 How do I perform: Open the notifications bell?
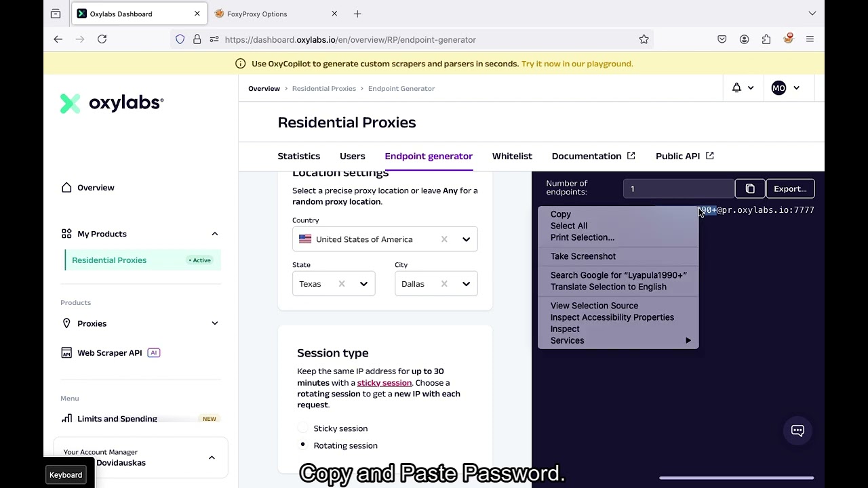tap(736, 88)
